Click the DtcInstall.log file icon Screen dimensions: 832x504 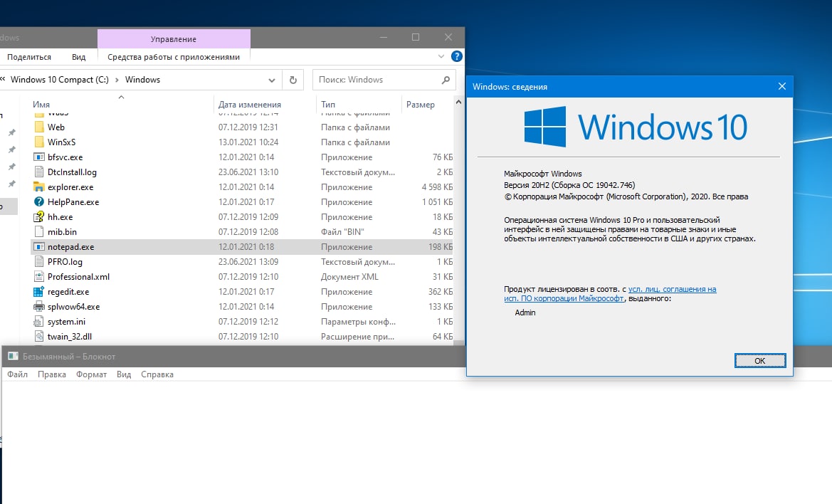[38, 172]
